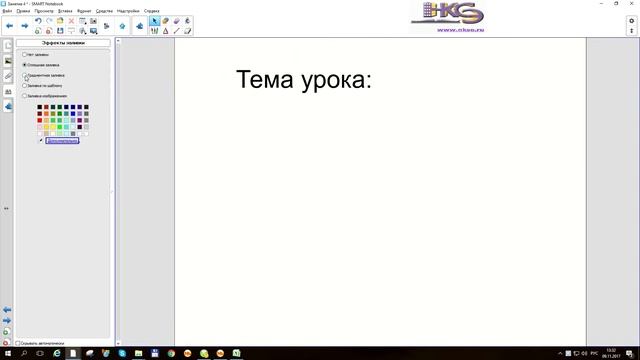Click the page scrollbar down arrow
640x360 pixels.
point(118,343)
